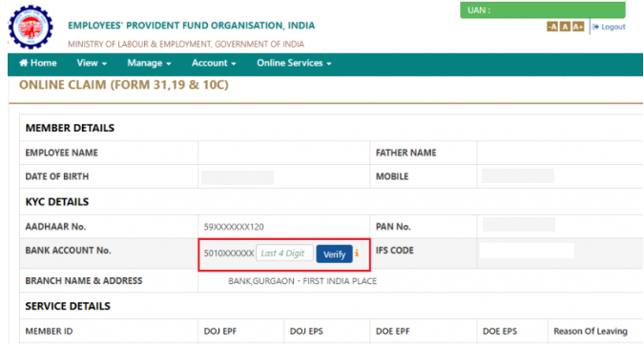Click the SERVICE DETAILS section header
This screenshot has width=644, height=344.
68,306
